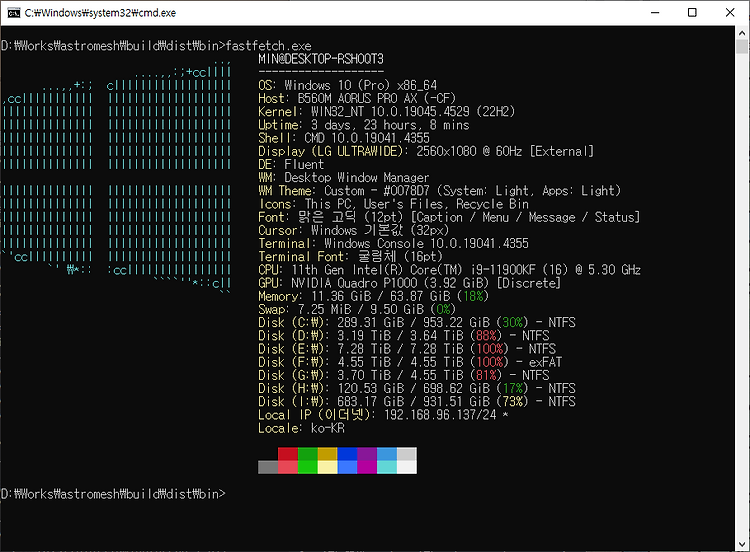This screenshot has width=750, height=552.
Task: Click the Host: B560M AORUS PRO AX line
Action: [x=357, y=99]
